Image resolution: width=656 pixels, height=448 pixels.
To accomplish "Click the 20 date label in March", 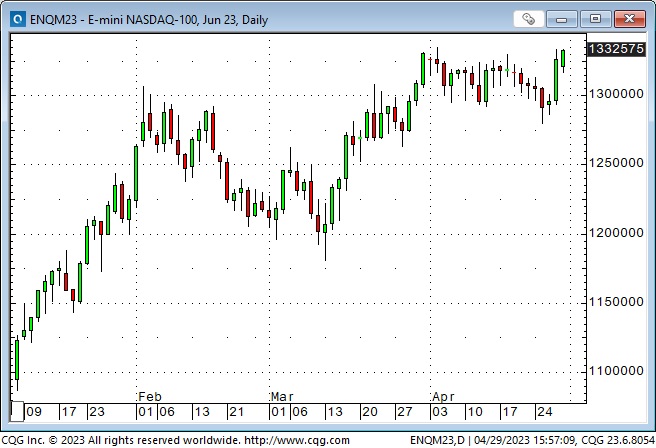I will 370,412.
